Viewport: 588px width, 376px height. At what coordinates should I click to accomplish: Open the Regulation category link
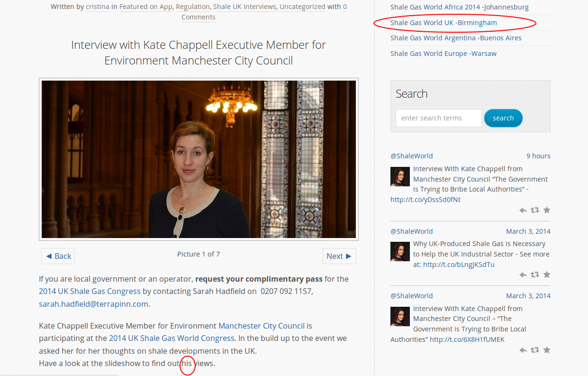(192, 7)
